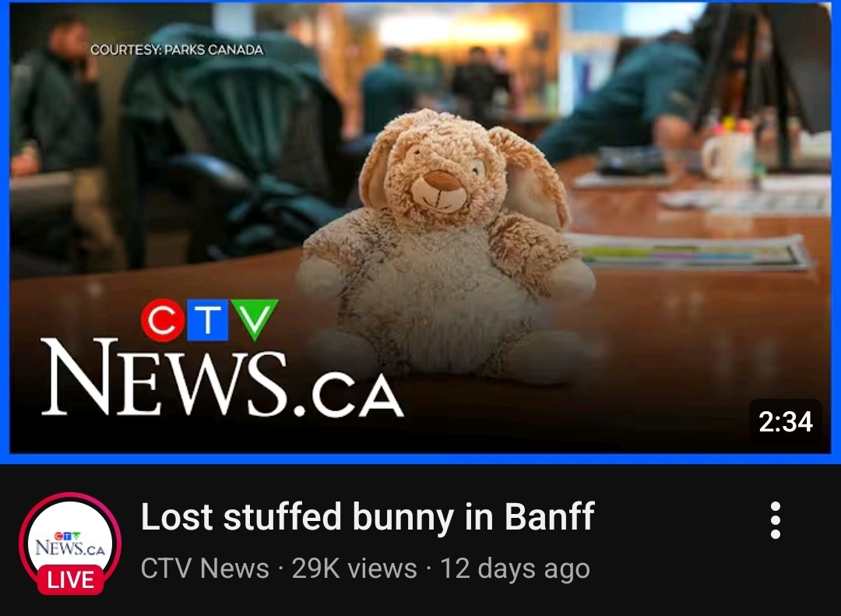Viewport: 841px width, 616px height.
Task: Open the CTV News channel avatar
Action: (70, 543)
